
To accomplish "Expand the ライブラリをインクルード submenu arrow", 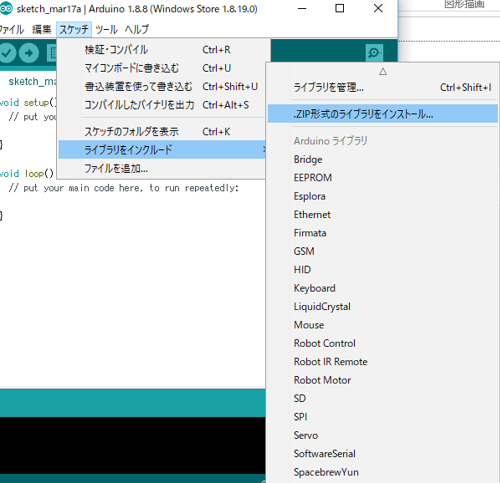I will pos(264,149).
